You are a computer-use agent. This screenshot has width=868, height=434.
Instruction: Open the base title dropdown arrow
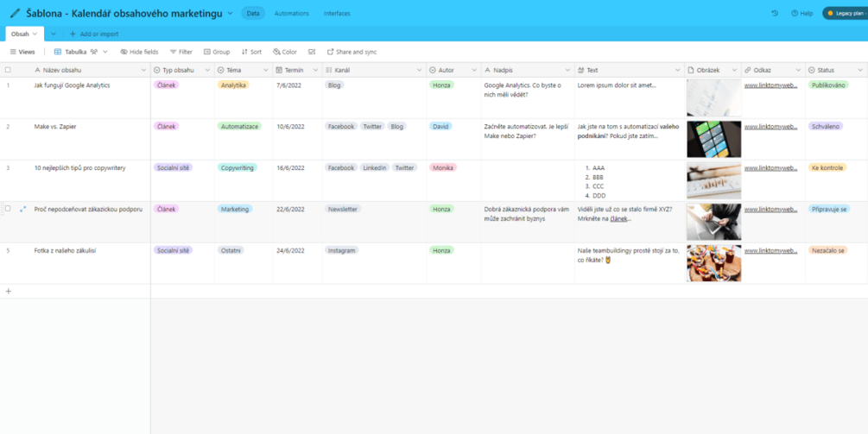(231, 13)
